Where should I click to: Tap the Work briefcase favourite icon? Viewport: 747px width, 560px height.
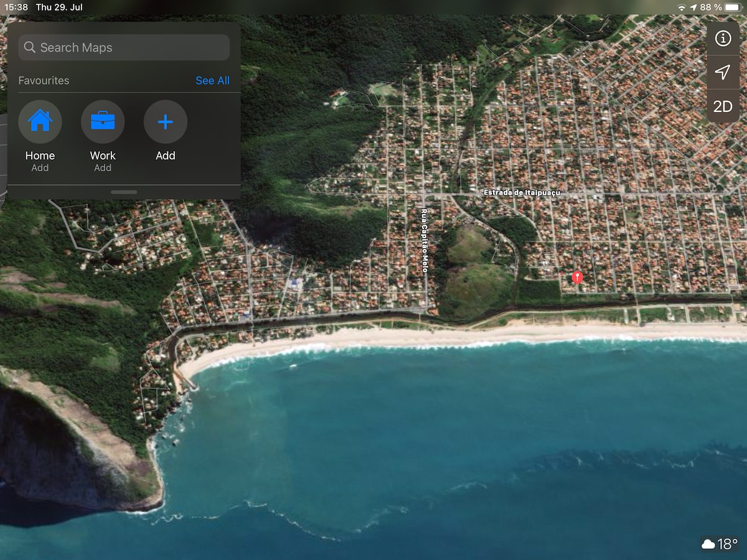[103, 121]
